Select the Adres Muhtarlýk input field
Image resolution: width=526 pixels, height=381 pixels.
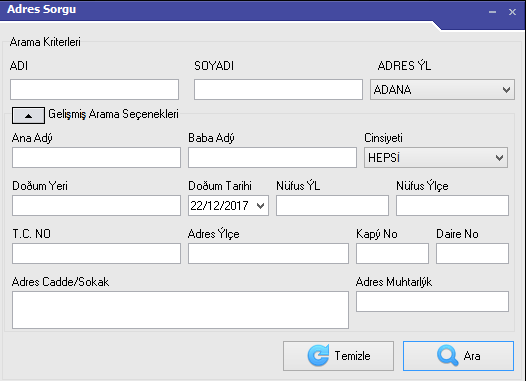pos(432,301)
